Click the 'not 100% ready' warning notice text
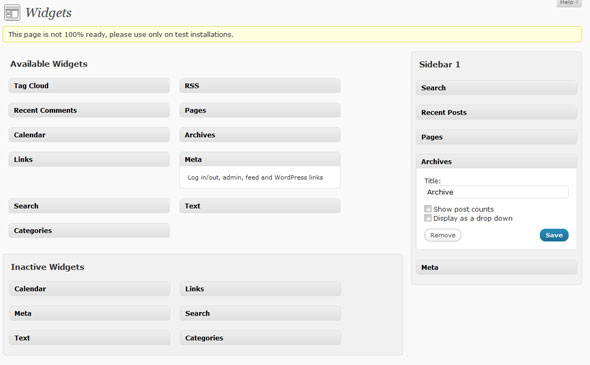The image size is (590, 365). (121, 34)
